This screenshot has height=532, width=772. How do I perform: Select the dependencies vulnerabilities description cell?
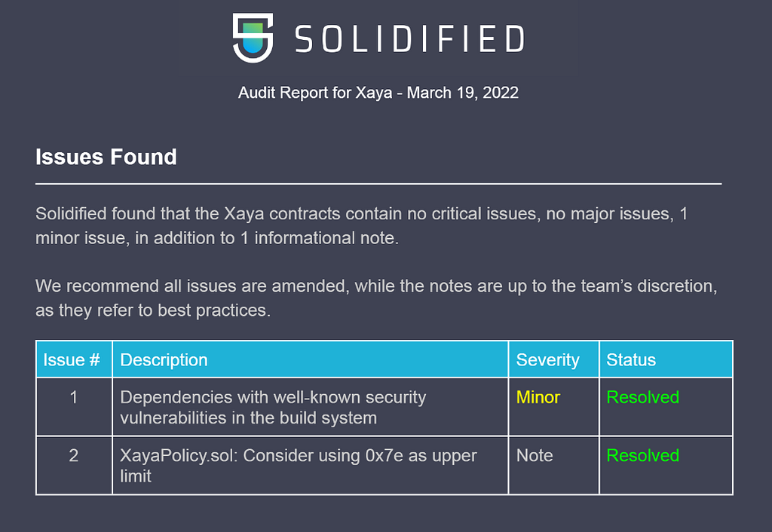[x=310, y=407]
